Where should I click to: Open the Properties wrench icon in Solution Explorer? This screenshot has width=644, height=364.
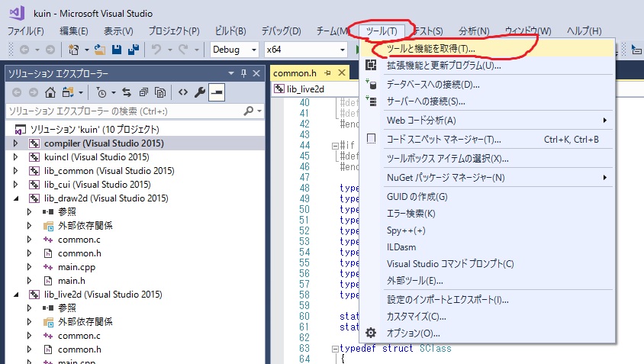(x=200, y=92)
